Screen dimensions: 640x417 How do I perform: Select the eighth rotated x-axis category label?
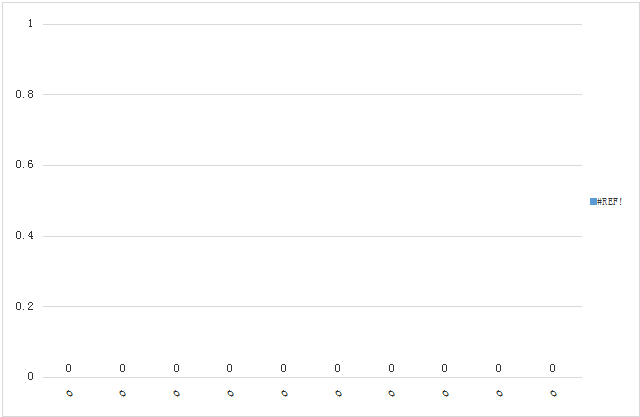[445, 393]
